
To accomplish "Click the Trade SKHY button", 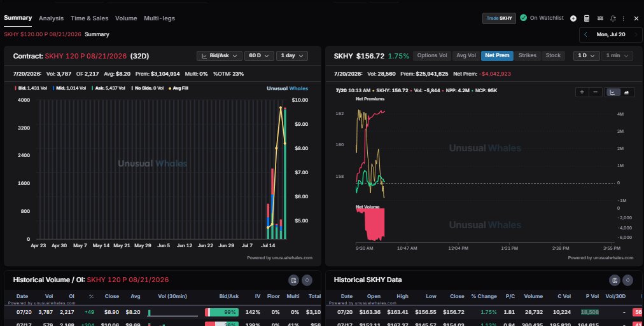I will [499, 18].
